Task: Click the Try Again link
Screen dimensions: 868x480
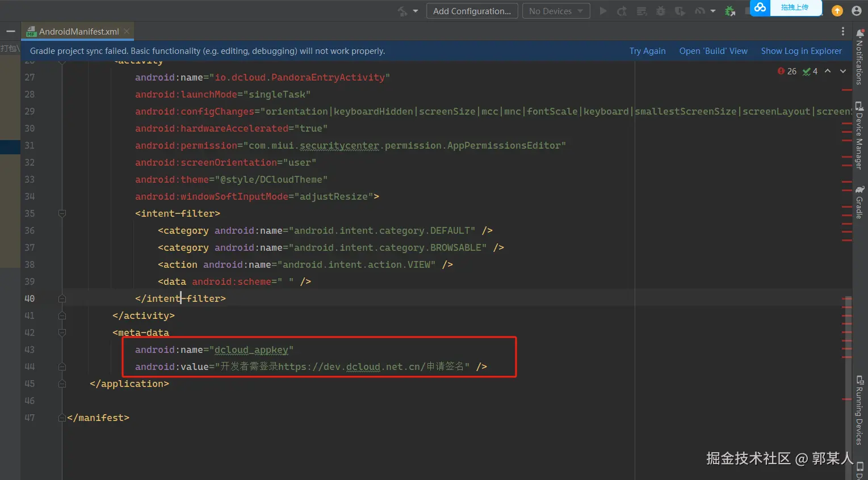Action: point(647,51)
